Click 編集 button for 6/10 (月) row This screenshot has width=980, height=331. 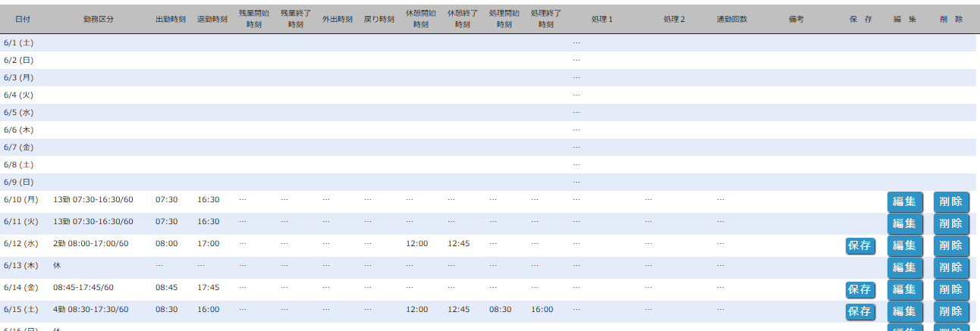905,201
